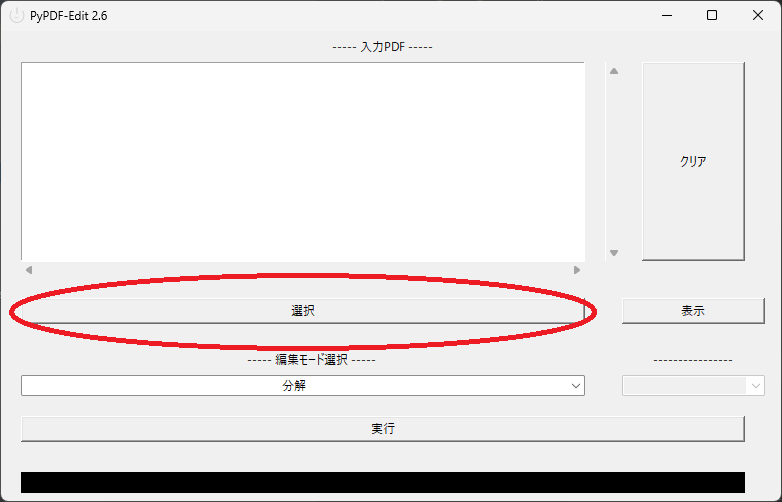The width and height of the screenshot is (782, 502).
Task: Click inside the input PDF list box
Action: 303,161
